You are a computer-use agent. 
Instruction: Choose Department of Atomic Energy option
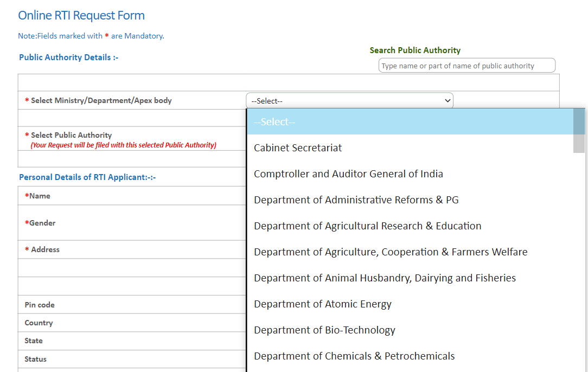click(x=322, y=304)
